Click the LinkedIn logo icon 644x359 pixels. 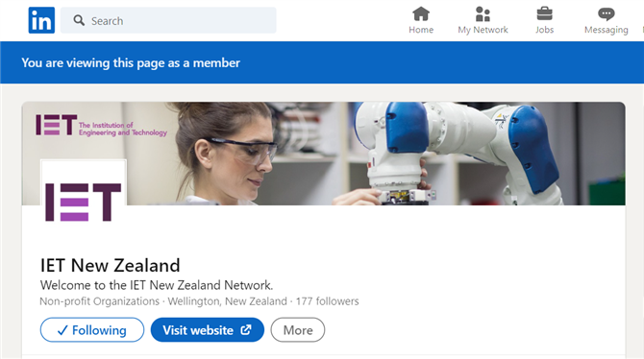41,20
